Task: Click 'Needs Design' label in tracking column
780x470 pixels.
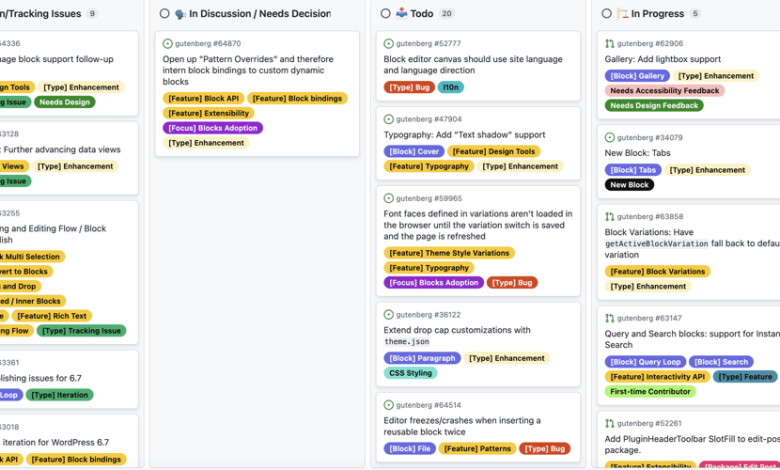Action: pyautogui.click(x=65, y=102)
